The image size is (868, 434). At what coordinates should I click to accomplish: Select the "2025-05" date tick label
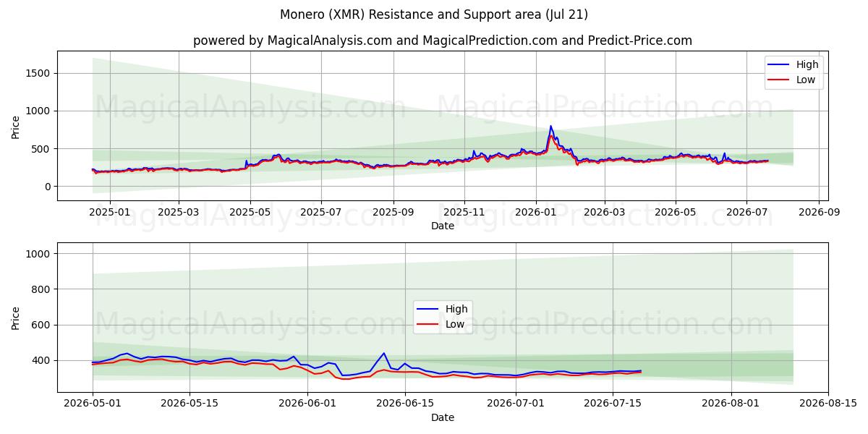coord(250,212)
